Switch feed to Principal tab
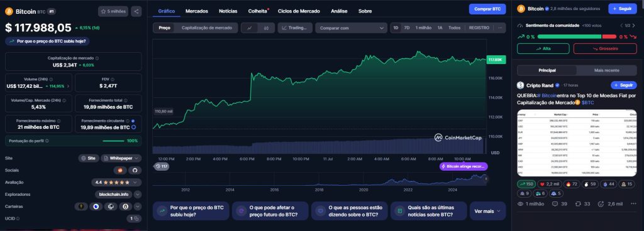This screenshot has width=644, height=231. point(547,70)
